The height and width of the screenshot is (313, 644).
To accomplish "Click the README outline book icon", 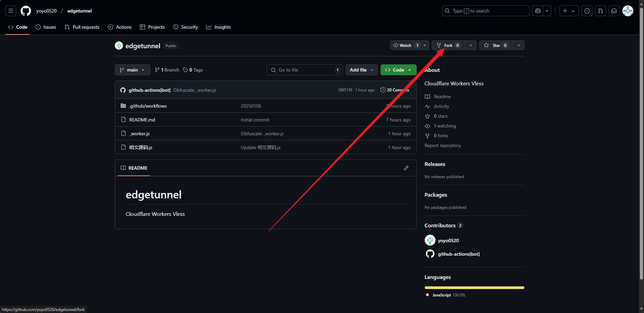I will pyautogui.click(x=123, y=168).
